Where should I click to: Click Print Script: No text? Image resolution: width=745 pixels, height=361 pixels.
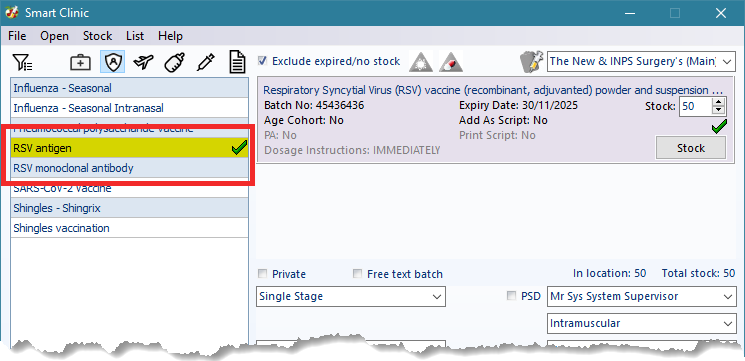click(497, 135)
